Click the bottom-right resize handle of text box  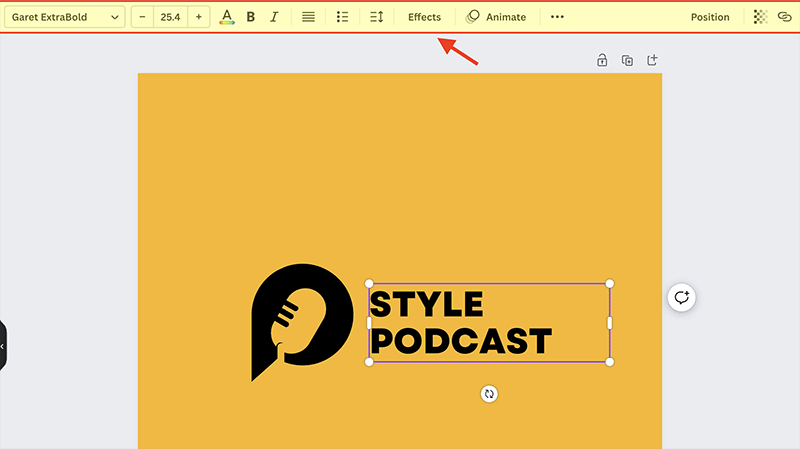coord(610,362)
